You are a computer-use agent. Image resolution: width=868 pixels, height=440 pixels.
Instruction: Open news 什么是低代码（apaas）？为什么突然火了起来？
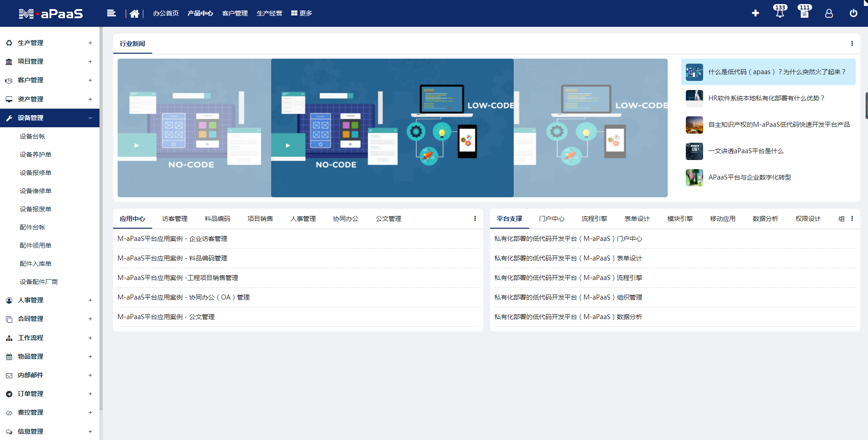[x=769, y=72]
